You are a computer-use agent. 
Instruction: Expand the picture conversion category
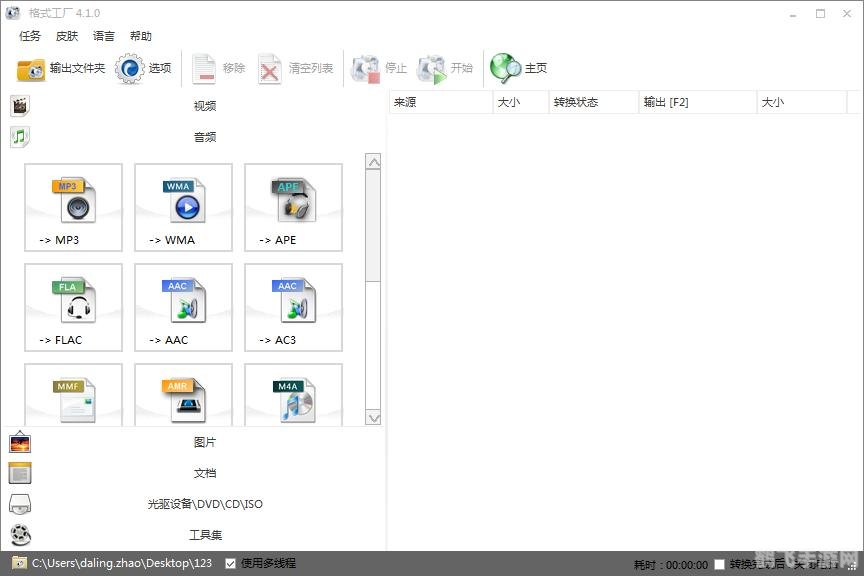pos(204,441)
